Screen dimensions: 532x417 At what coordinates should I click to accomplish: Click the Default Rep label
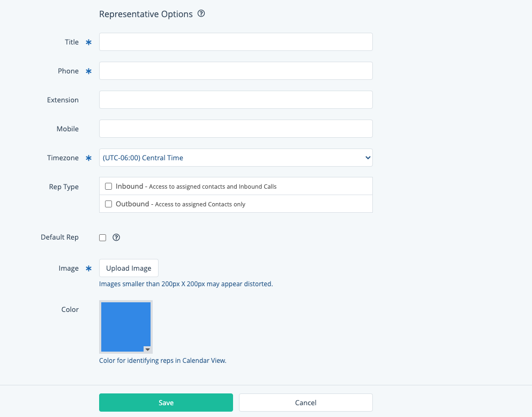[x=59, y=237]
